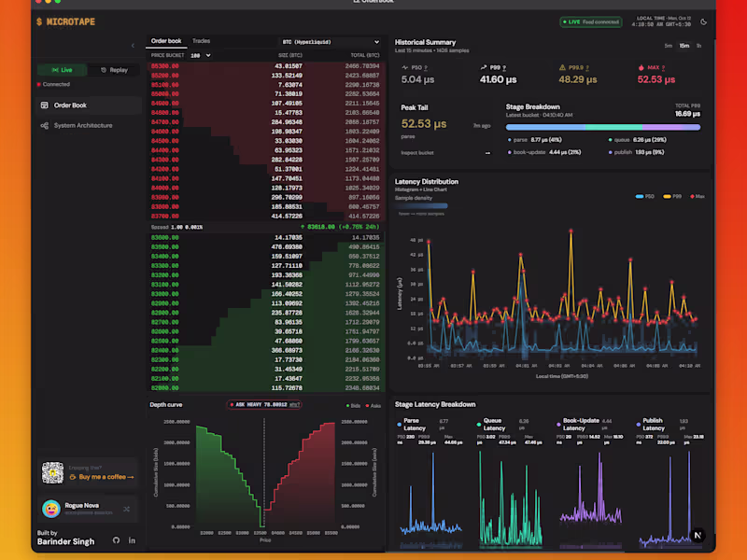Click the Peak Tail 52.53 µs value

[x=424, y=124]
